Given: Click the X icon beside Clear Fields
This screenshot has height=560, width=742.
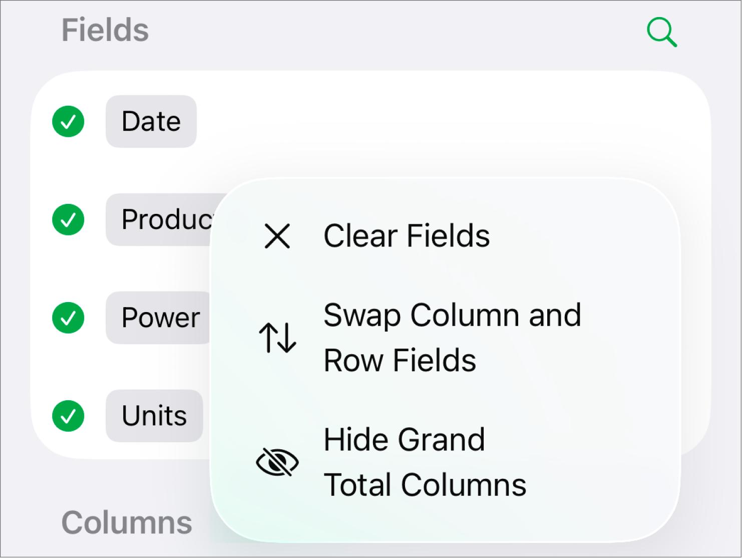Looking at the screenshot, I should (277, 236).
